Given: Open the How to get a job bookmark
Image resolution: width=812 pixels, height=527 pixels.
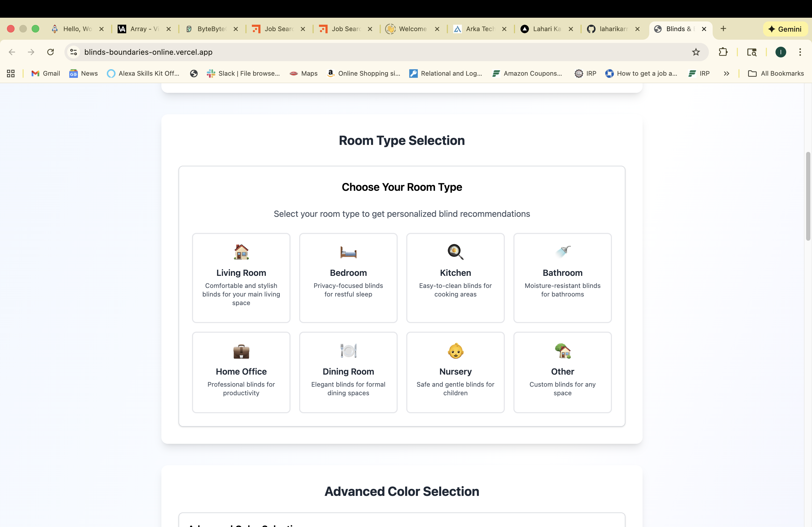Looking at the screenshot, I should [641, 73].
